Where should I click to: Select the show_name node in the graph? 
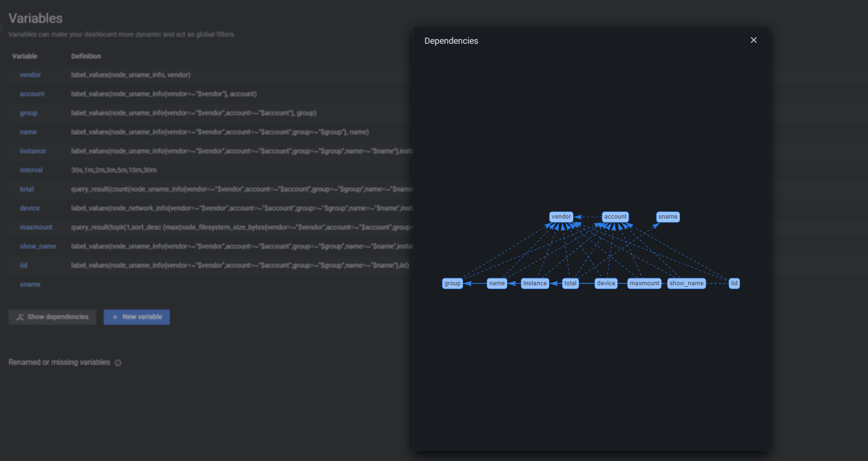pos(687,283)
